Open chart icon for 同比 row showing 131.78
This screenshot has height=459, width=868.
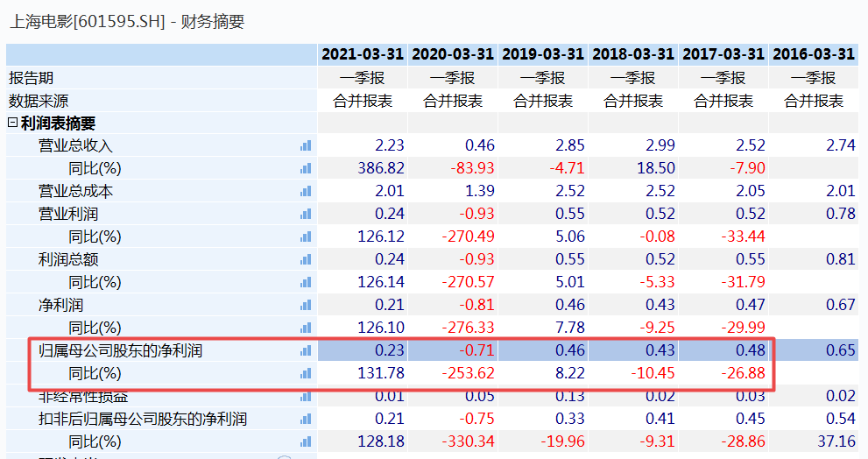[x=306, y=374]
